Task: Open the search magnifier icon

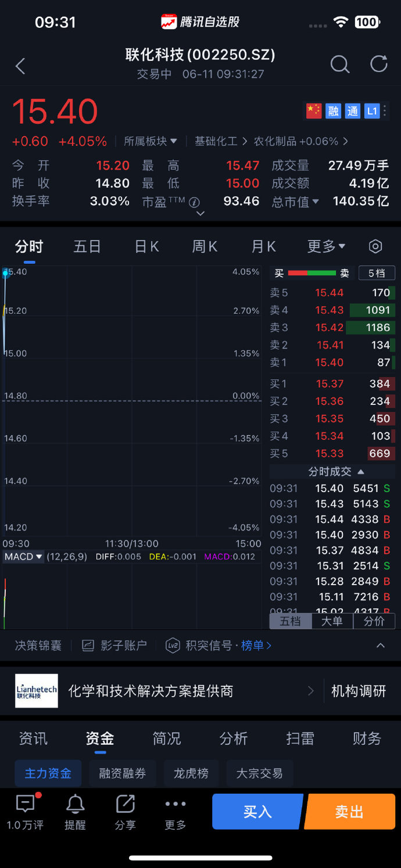Action: pos(340,64)
